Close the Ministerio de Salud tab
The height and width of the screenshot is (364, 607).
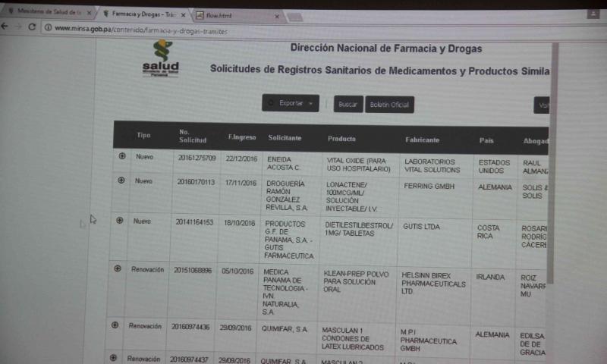89,12
